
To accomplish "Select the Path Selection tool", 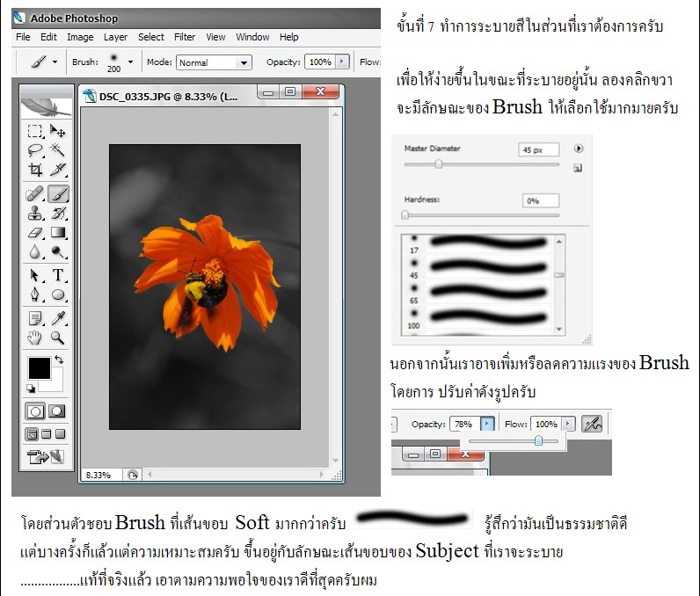I will [35, 275].
